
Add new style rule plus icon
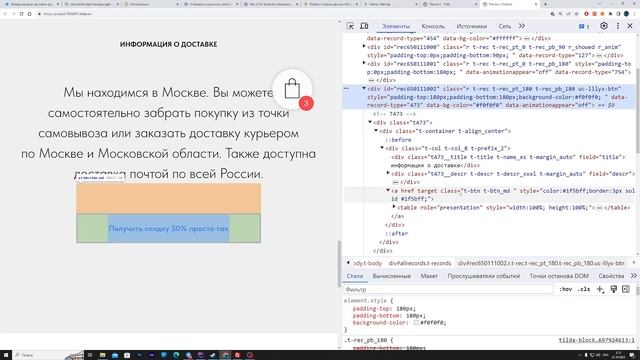(x=600, y=289)
